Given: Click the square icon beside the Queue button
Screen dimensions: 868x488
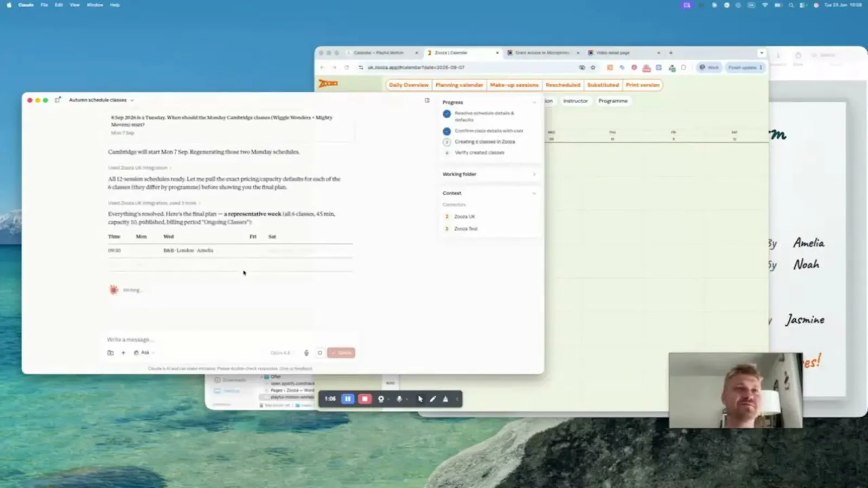Looking at the screenshot, I should point(320,352).
